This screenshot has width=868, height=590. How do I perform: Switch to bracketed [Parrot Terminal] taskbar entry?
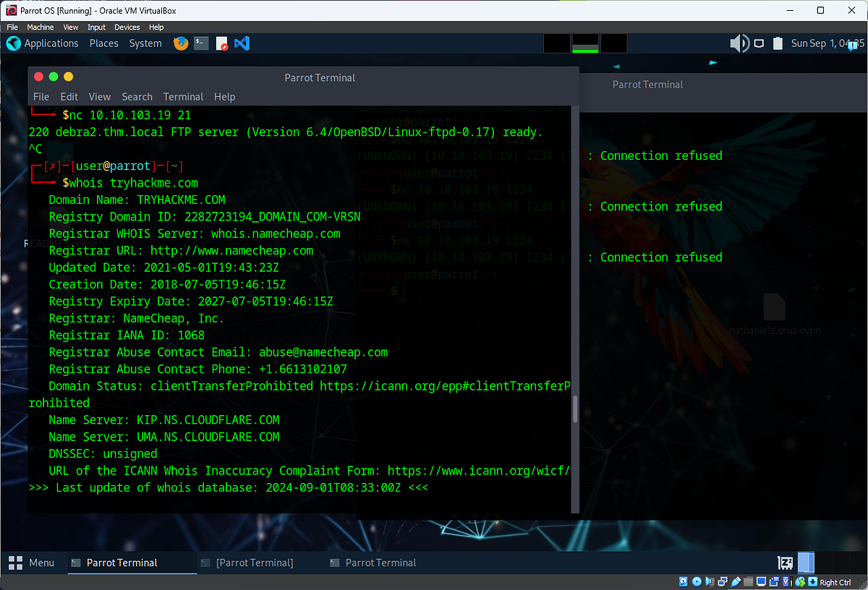click(262, 563)
